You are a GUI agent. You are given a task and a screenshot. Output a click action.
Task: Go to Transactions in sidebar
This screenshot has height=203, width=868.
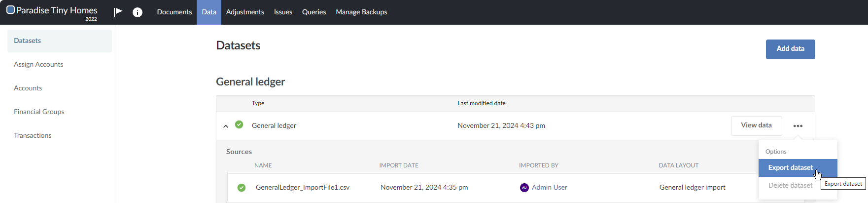(33, 135)
